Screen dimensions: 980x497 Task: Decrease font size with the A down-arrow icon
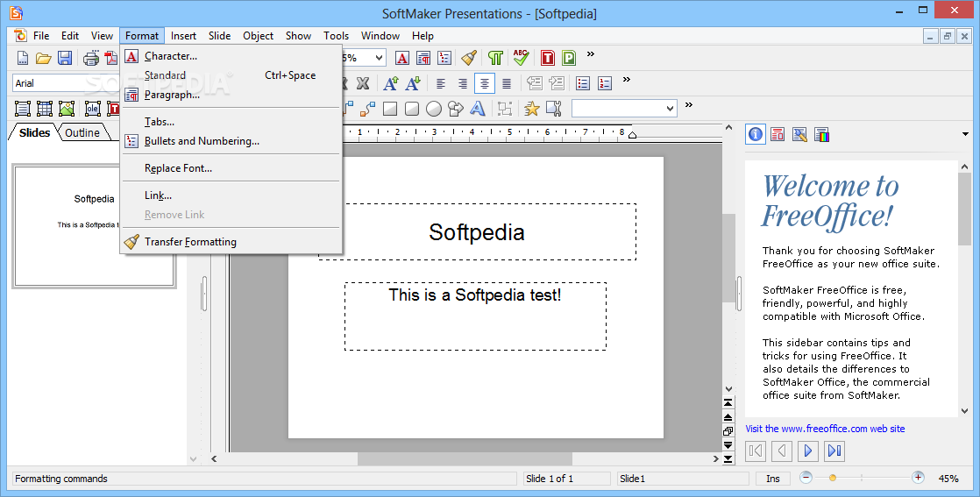(413, 83)
